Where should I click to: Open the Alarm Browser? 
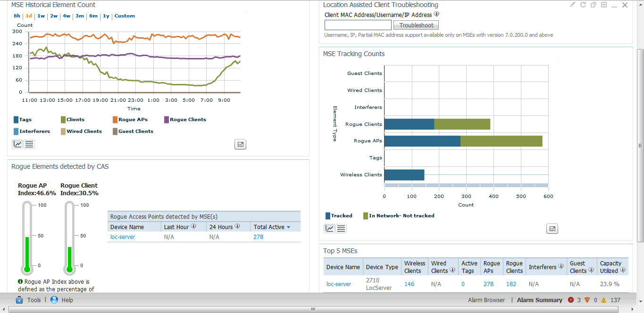coord(486,300)
